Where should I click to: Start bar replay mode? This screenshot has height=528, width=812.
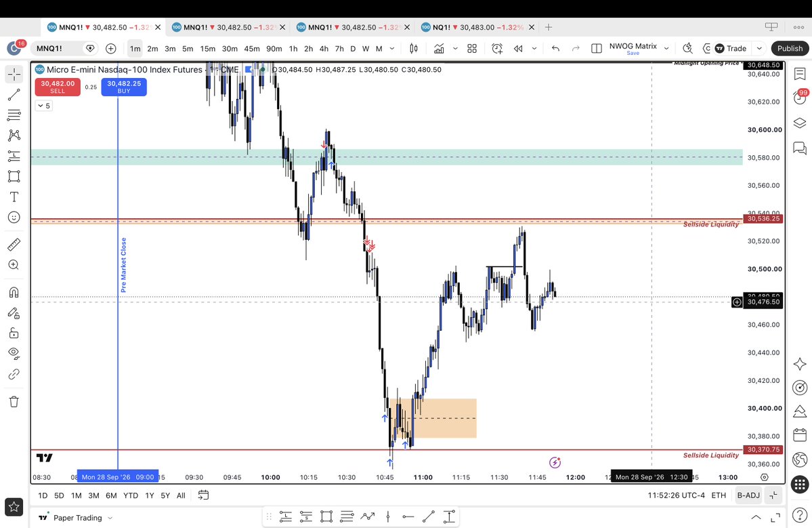518,48
